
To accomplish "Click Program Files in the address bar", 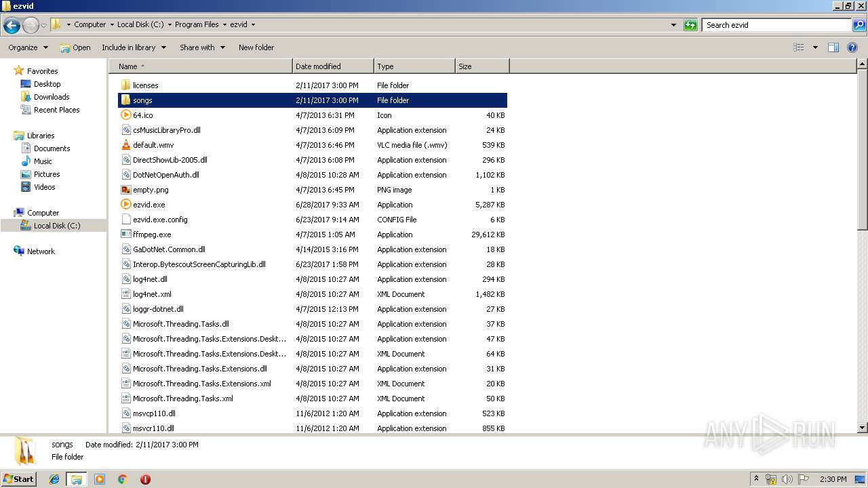I will pos(197,24).
